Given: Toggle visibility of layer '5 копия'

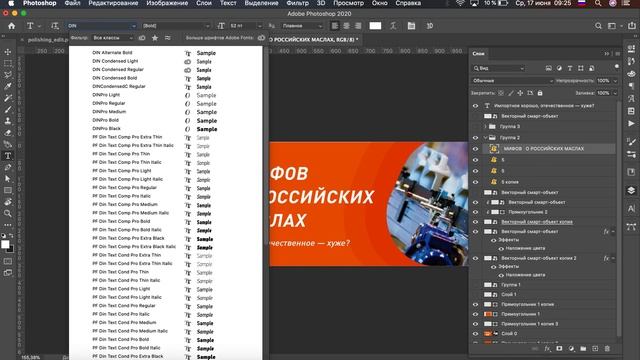Looking at the screenshot, I should (475, 182).
